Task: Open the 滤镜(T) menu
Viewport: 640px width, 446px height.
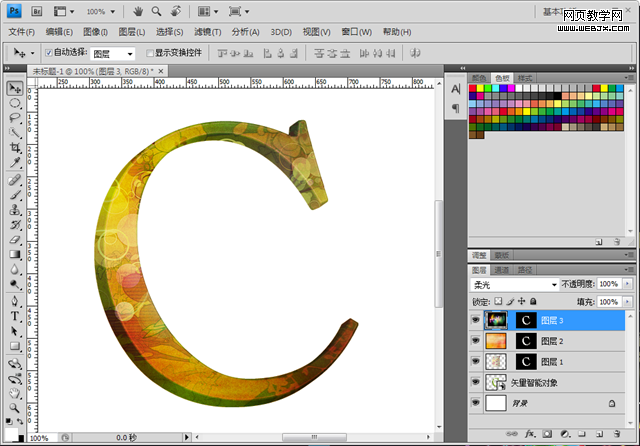Action: pos(207,32)
